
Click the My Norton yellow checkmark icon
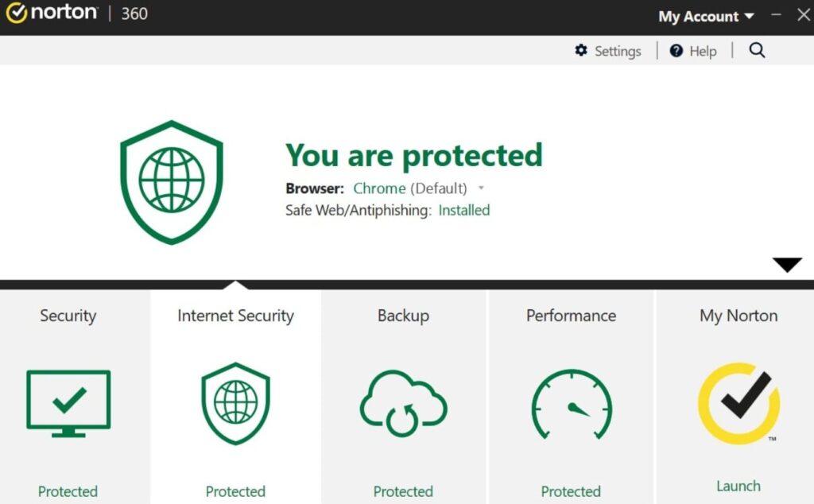pos(739,403)
